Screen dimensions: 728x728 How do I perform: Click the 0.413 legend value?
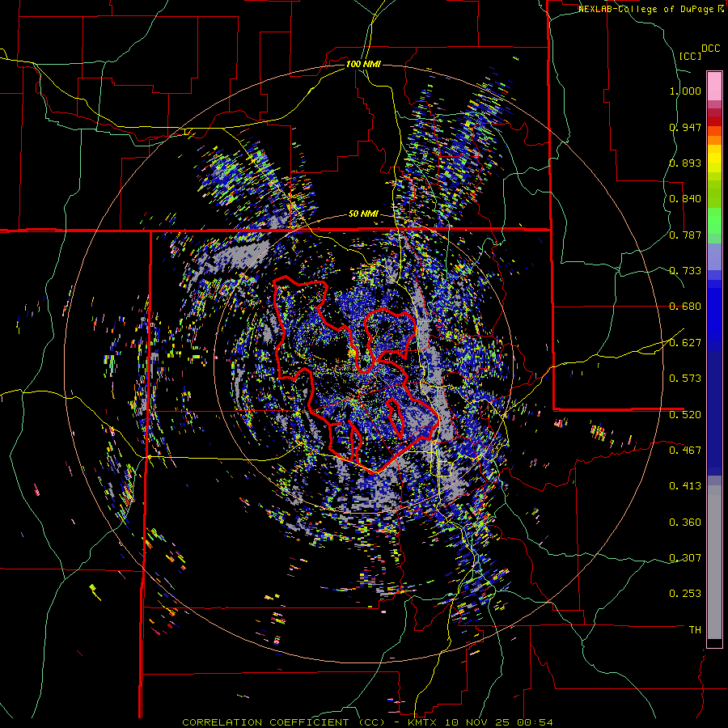coord(685,486)
